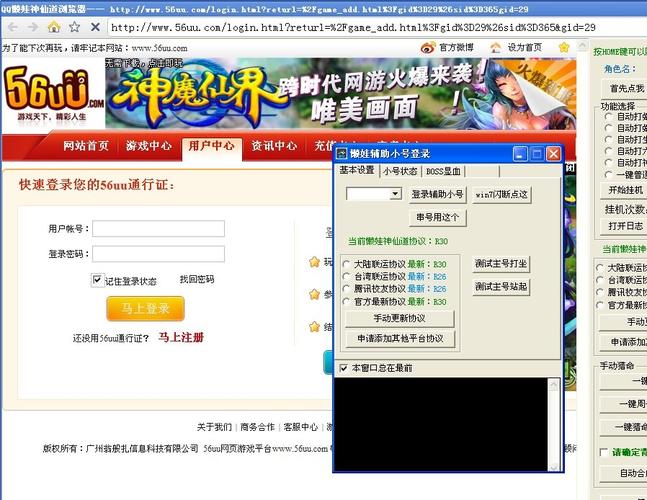Click the 56uu.com site logo
This screenshot has height=500, width=647.
53,93
